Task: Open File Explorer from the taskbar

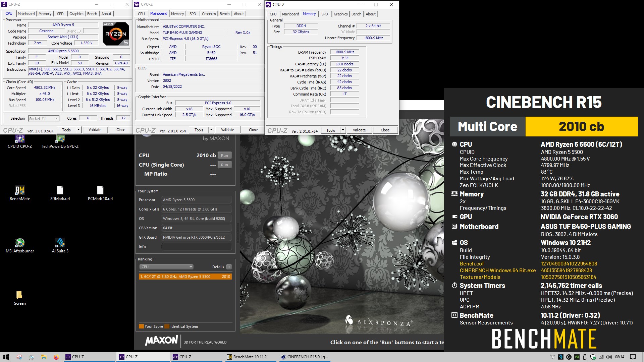Action: pos(44,357)
